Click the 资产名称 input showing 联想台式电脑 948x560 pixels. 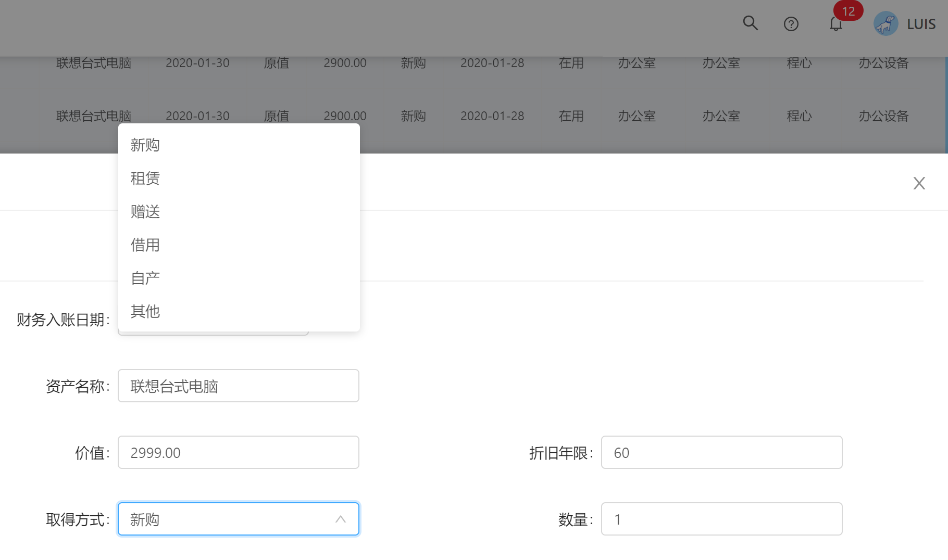(x=238, y=386)
